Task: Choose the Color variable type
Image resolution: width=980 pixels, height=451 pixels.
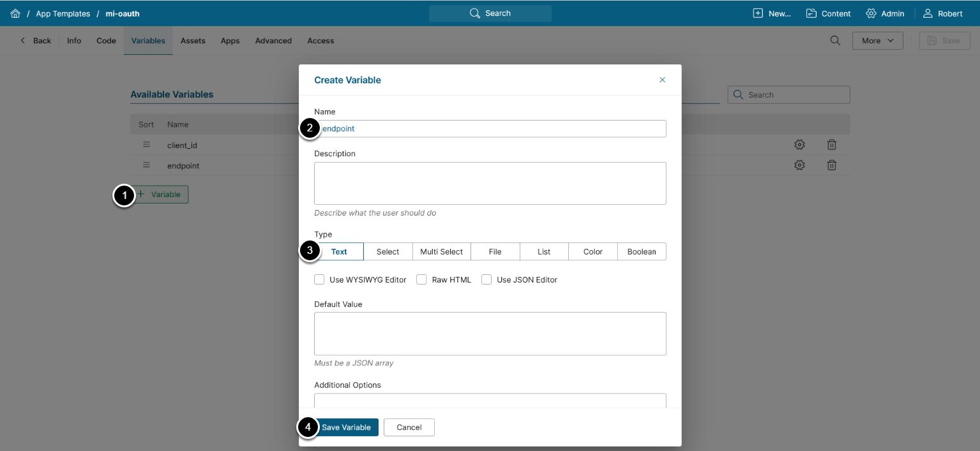Action: 592,252
